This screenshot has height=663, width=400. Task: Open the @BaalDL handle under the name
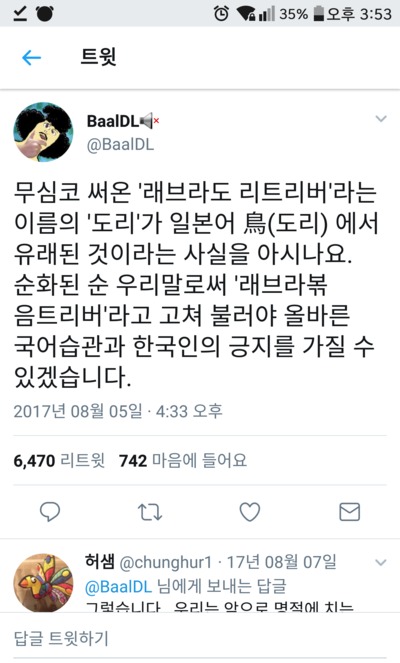pyautogui.click(x=121, y=145)
